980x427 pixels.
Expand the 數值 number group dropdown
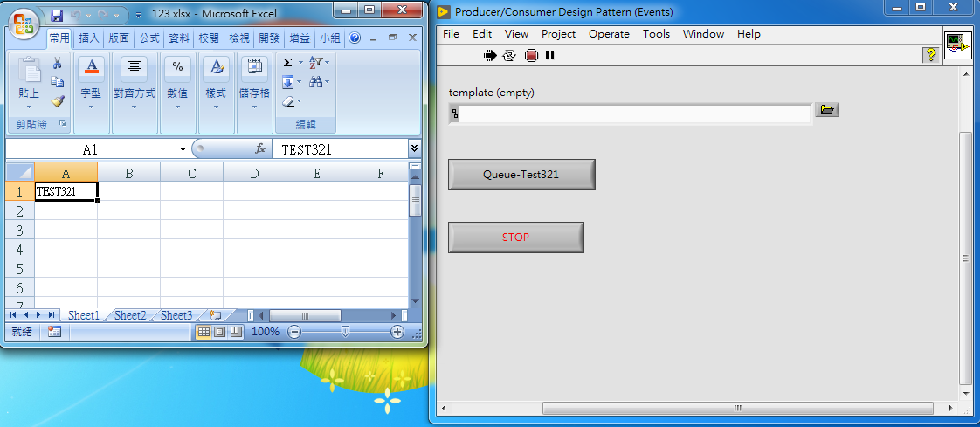tap(177, 107)
